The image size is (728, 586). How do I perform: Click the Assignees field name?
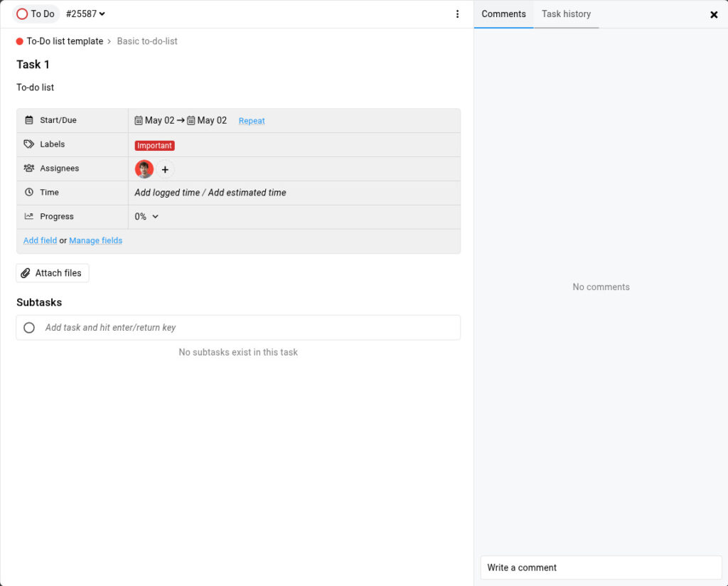tap(60, 169)
